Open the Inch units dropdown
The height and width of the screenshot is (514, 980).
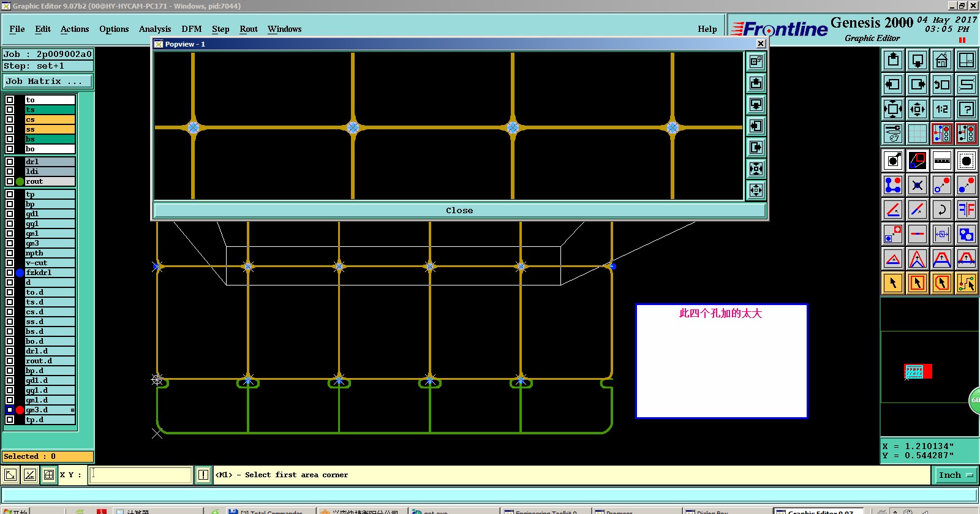(x=956, y=475)
